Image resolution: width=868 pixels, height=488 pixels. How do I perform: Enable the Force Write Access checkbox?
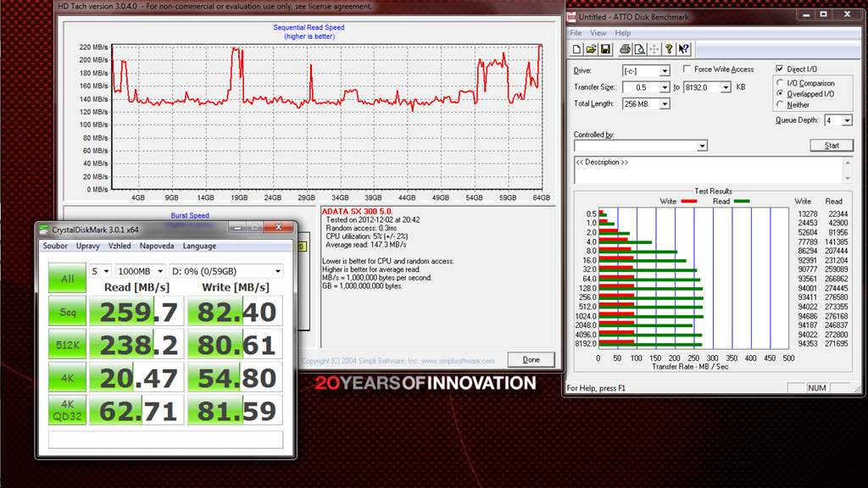click(686, 69)
